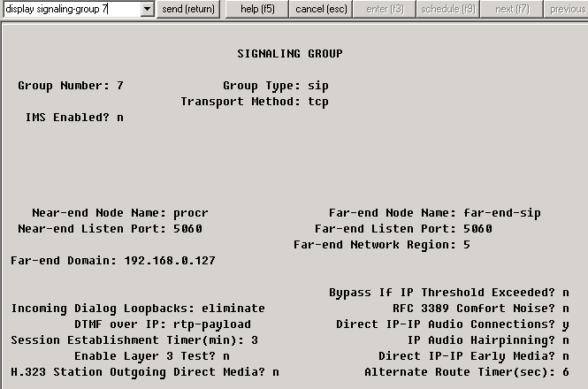Click the previous page button
This screenshot has height=389, width=588.
[566, 9]
